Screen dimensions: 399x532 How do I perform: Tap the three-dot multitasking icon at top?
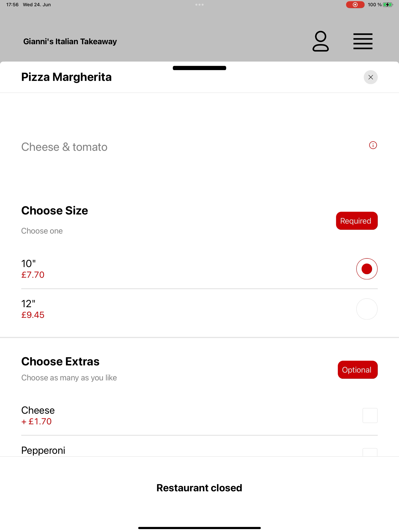point(199,4)
